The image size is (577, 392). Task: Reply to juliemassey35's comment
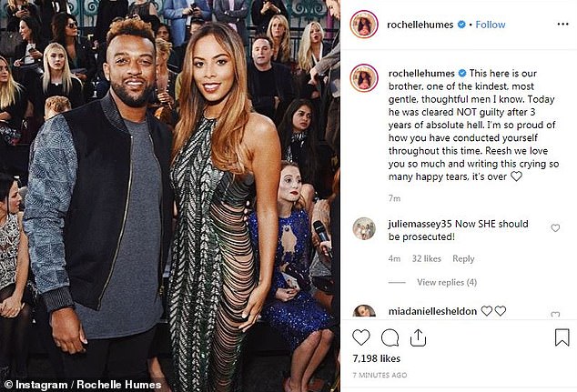pos(463,258)
